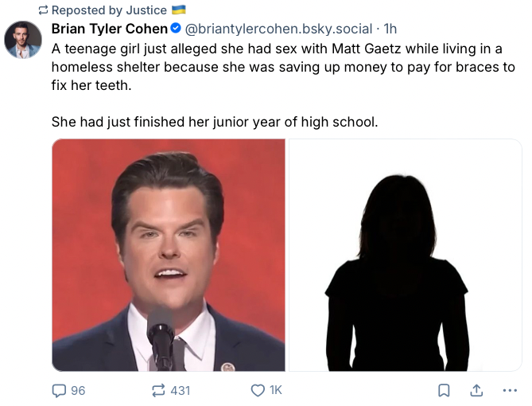532x406 pixels.
Task: Enlarge the left photo of man at microphone
Action: click(169, 255)
